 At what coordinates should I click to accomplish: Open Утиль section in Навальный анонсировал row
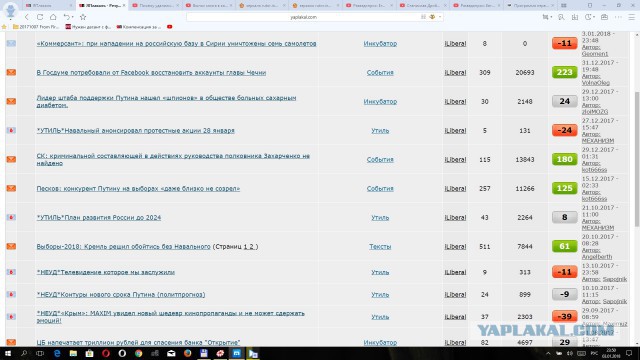point(380,130)
